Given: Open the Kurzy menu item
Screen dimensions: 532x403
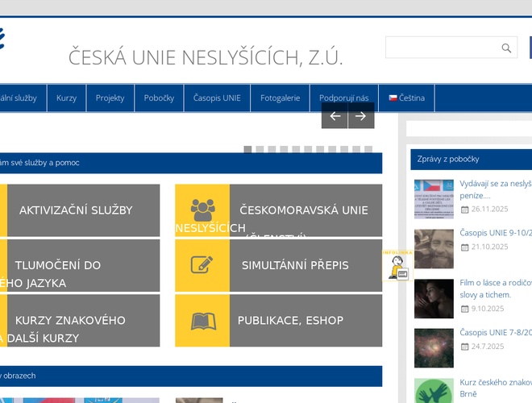Looking at the screenshot, I should [x=66, y=98].
